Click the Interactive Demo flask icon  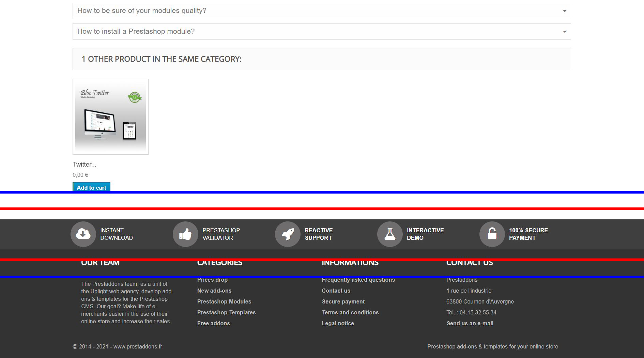[x=390, y=234]
